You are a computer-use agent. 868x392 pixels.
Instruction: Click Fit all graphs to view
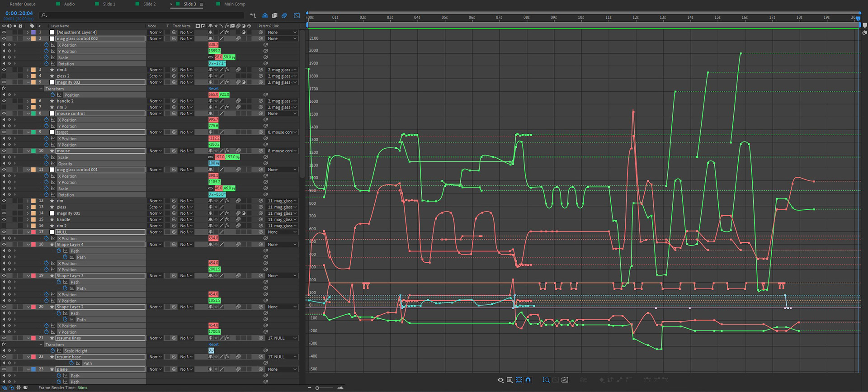[x=565, y=380]
